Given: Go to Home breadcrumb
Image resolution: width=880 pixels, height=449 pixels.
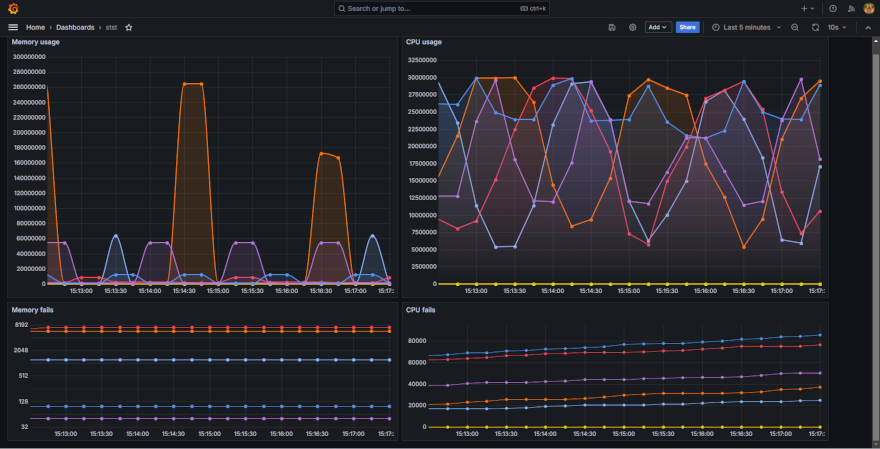Looking at the screenshot, I should 35,27.
